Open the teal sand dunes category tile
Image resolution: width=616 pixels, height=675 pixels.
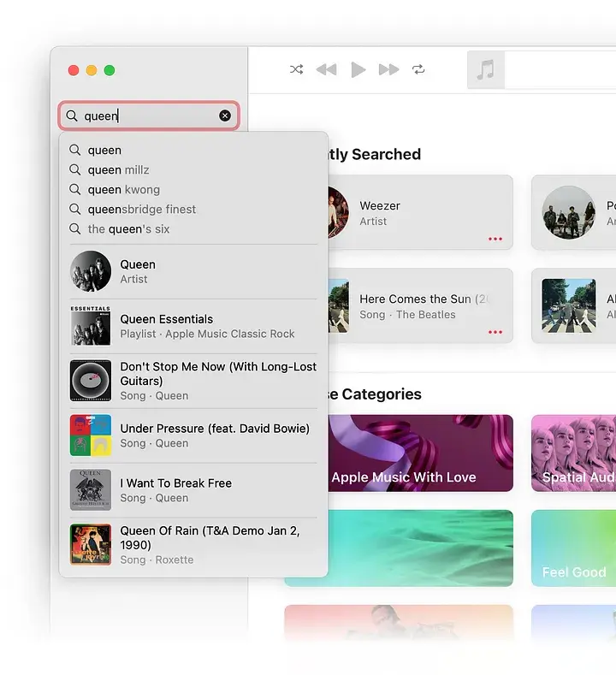420,548
